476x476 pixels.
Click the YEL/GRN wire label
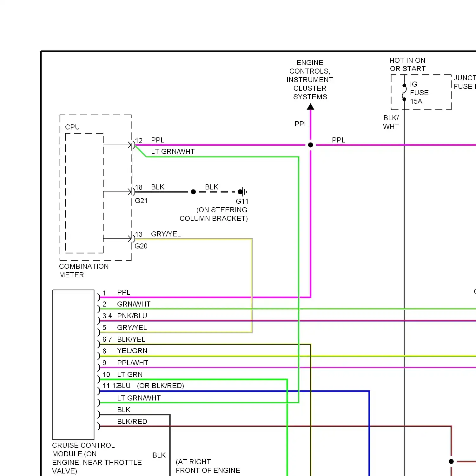pyautogui.click(x=132, y=351)
